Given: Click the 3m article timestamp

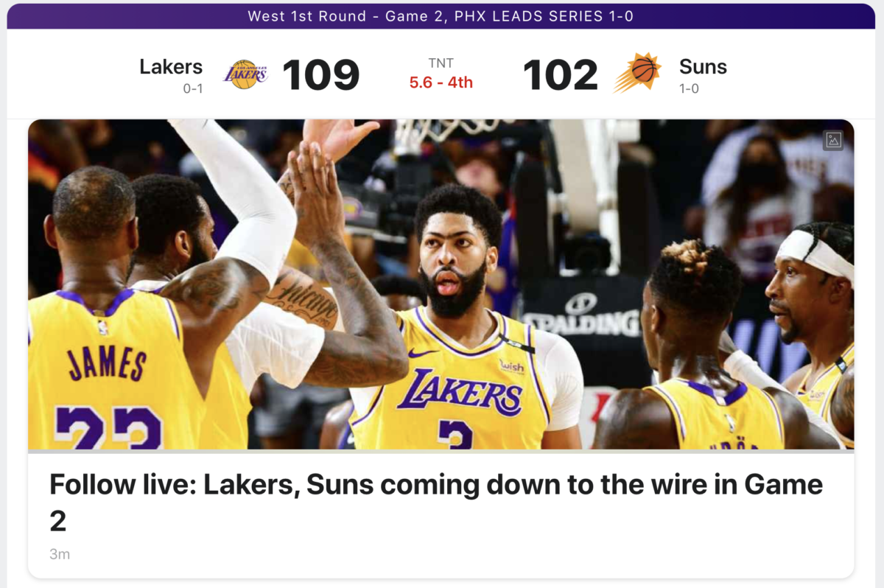Looking at the screenshot, I should pyautogui.click(x=60, y=554).
